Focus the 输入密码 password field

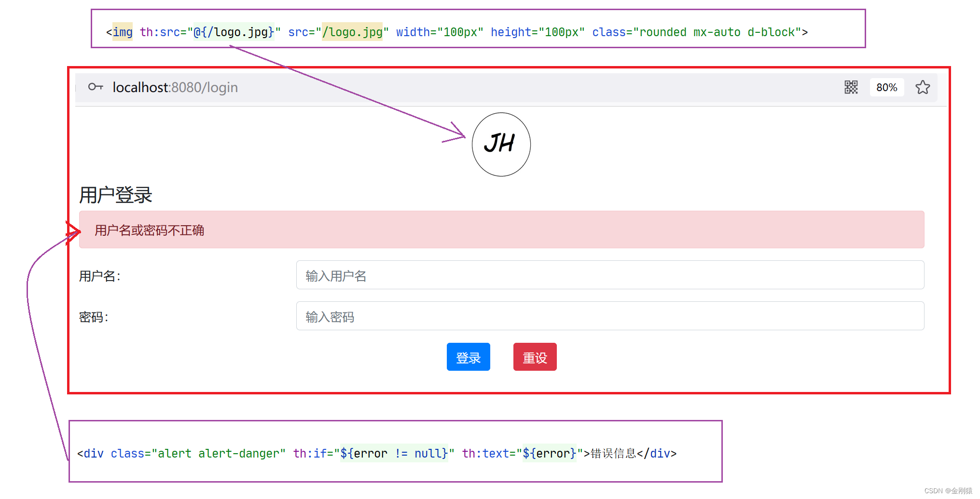click(610, 316)
